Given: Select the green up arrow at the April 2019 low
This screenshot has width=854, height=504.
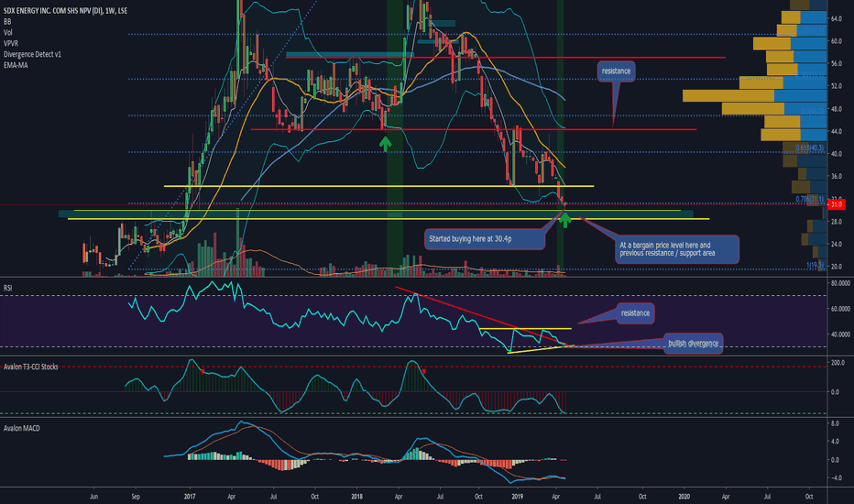Looking at the screenshot, I should click(x=564, y=220).
